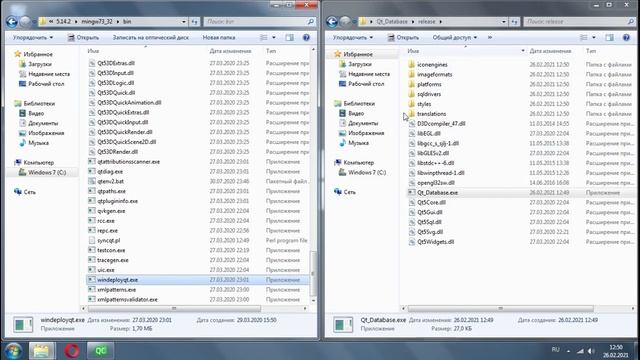Expand view options arrow in left window
640x360 pixels.
coord(273,38)
